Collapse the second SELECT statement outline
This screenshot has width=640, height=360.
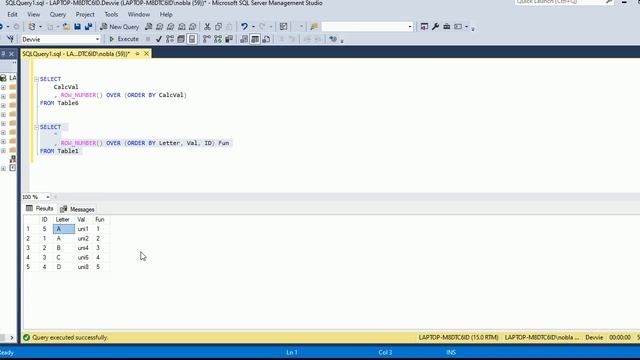click(x=36, y=127)
